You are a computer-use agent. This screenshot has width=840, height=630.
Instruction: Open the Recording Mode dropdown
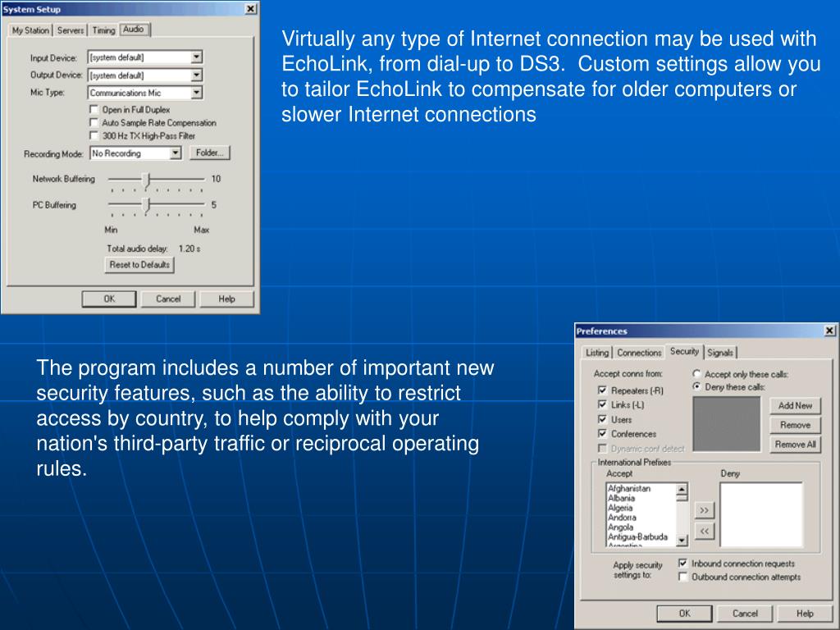176,153
